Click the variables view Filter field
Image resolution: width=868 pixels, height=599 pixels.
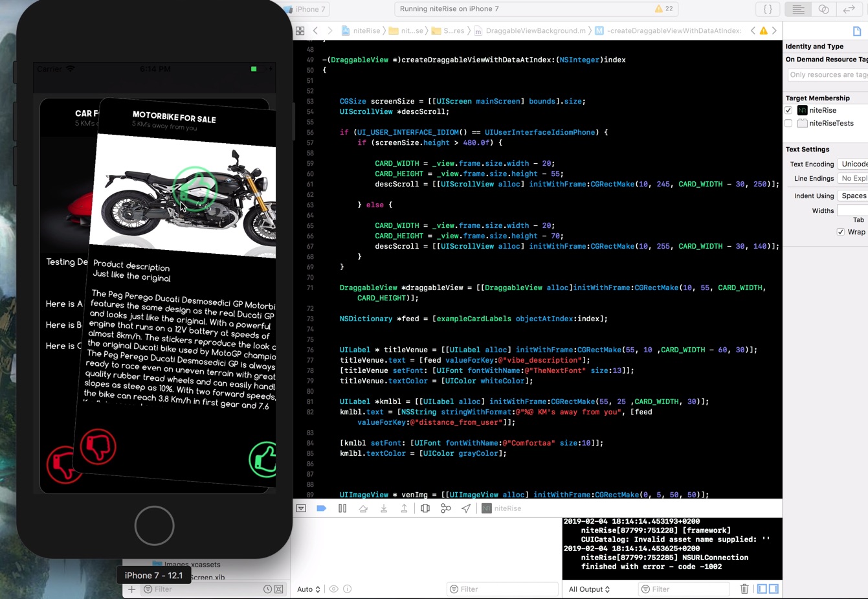click(x=502, y=589)
